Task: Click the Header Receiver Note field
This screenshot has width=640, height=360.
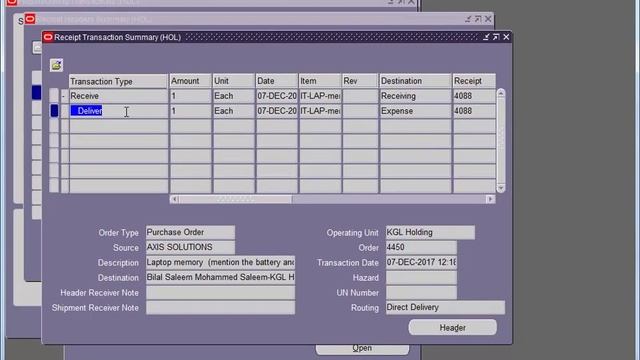Action: (220, 293)
